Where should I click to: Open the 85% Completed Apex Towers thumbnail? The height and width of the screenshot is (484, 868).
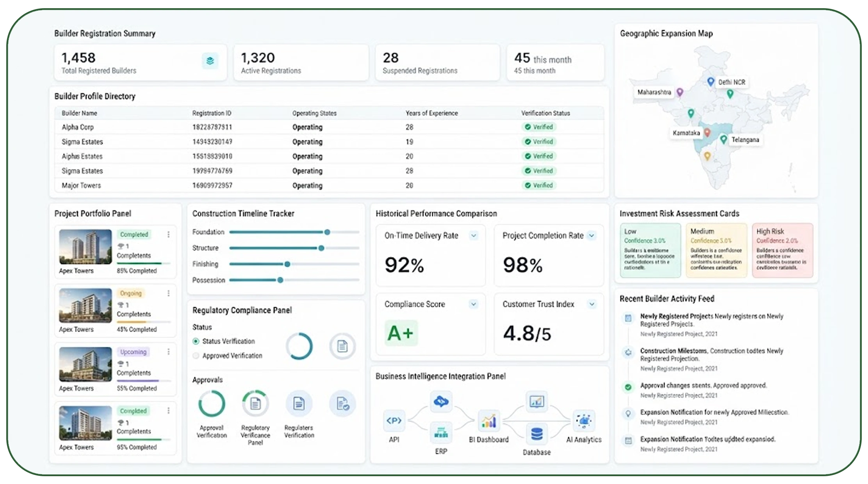tap(86, 247)
